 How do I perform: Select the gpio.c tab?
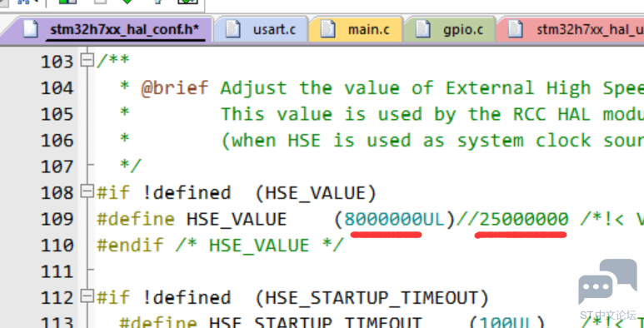point(450,30)
